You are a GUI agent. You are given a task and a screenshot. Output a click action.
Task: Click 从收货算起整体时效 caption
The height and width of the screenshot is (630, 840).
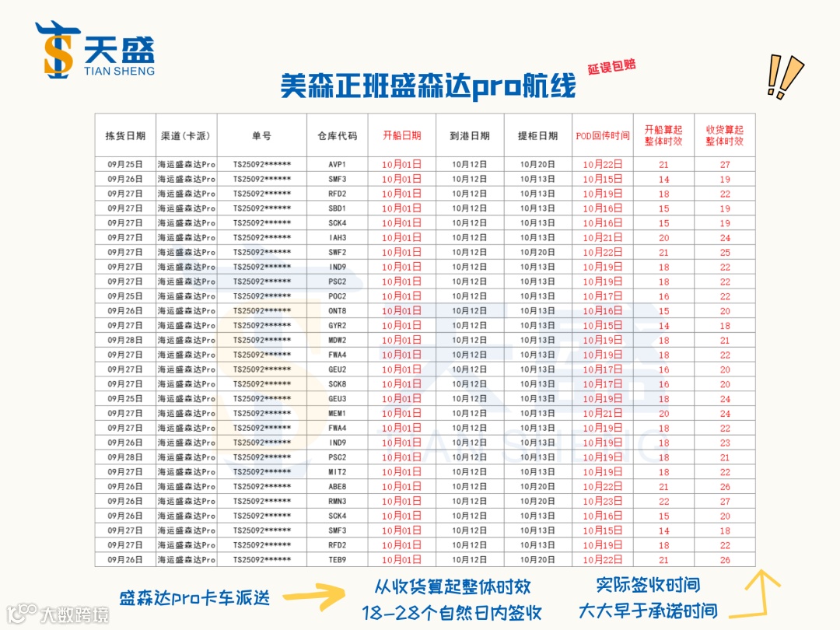point(453,586)
